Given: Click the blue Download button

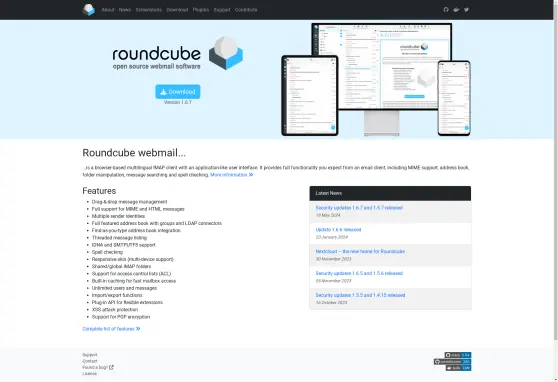Looking at the screenshot, I should [178, 91].
